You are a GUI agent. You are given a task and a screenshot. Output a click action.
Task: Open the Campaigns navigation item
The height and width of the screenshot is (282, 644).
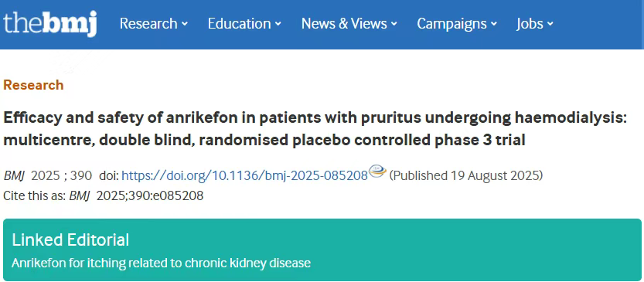click(452, 24)
